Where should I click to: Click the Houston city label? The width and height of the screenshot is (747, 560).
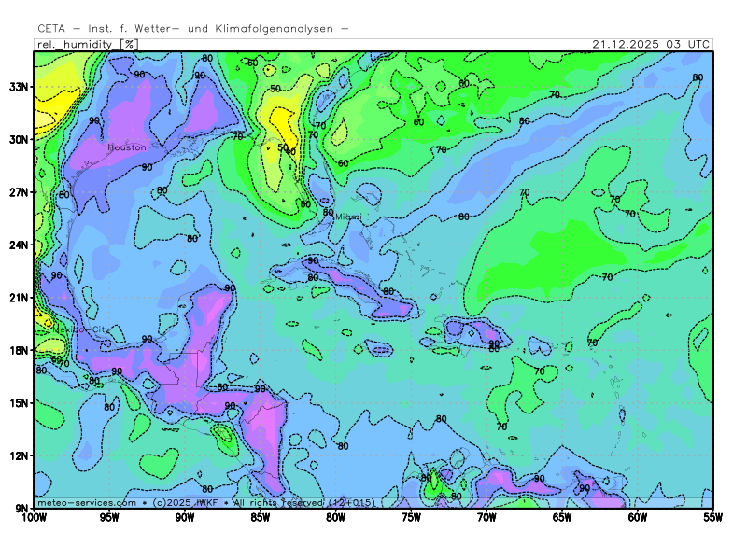[x=127, y=147]
